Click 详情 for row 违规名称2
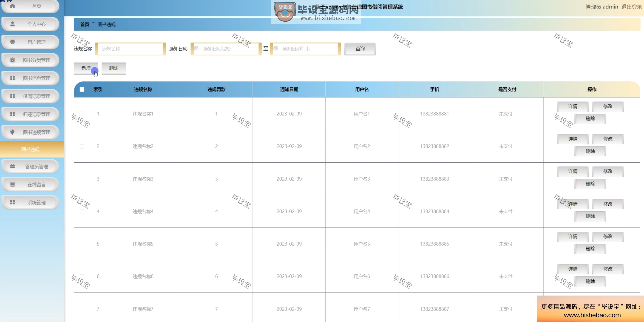 [573, 139]
